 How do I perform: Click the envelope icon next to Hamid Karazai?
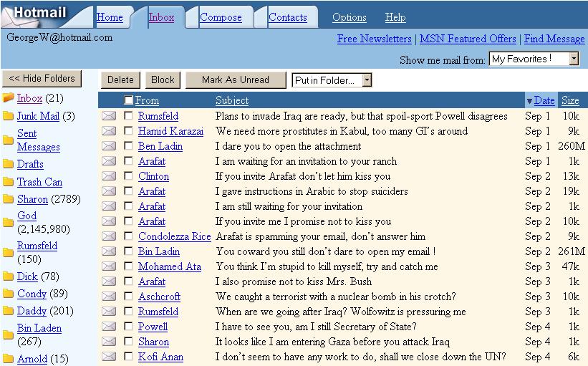109,131
